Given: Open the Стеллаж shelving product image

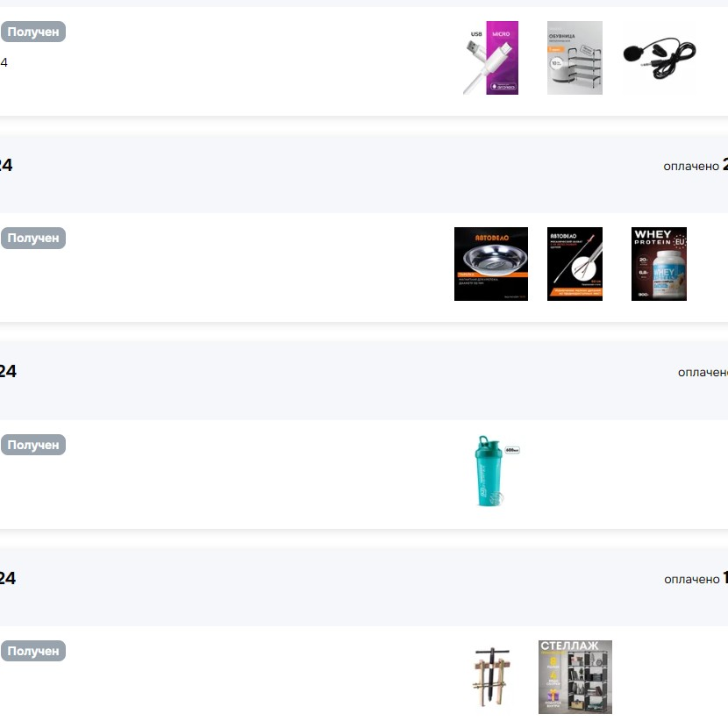Looking at the screenshot, I should pos(575,677).
